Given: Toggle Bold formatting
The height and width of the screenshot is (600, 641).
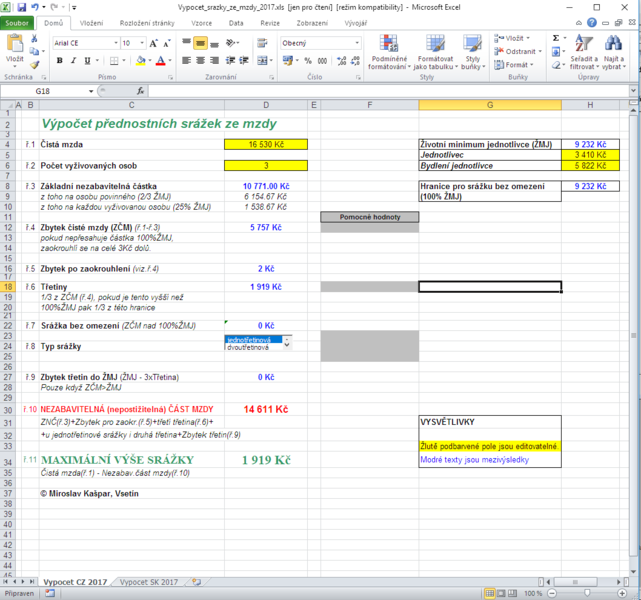Looking at the screenshot, I should coord(60,60).
